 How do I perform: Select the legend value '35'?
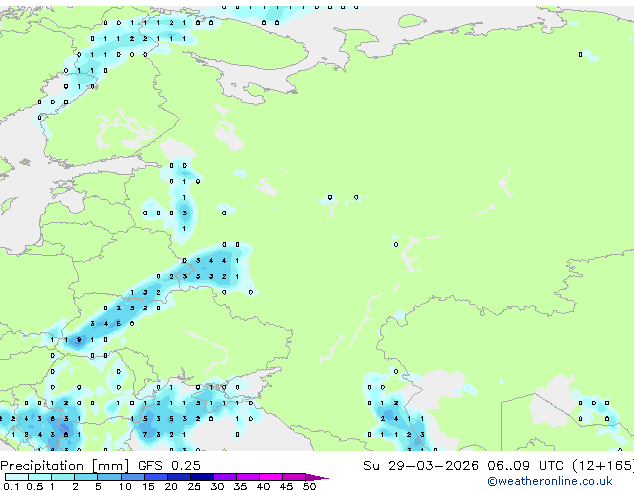point(240,486)
